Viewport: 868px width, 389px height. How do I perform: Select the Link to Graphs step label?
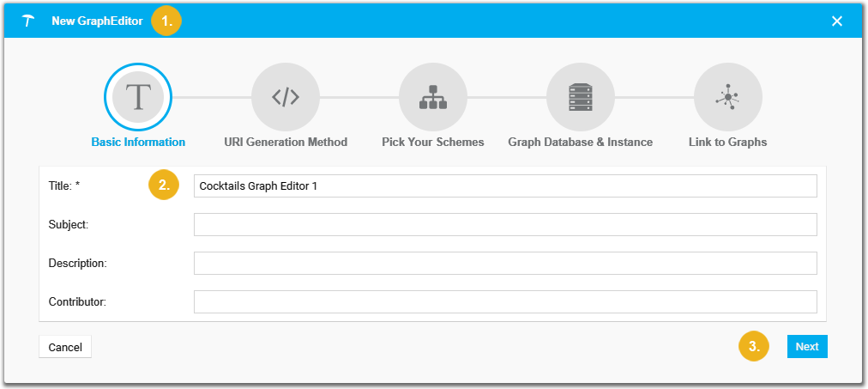[727, 142]
